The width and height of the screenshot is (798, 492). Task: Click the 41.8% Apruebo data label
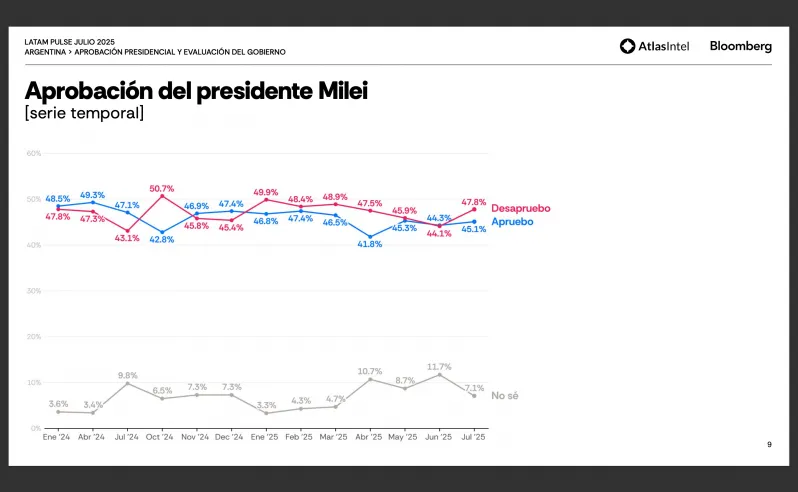click(x=369, y=244)
